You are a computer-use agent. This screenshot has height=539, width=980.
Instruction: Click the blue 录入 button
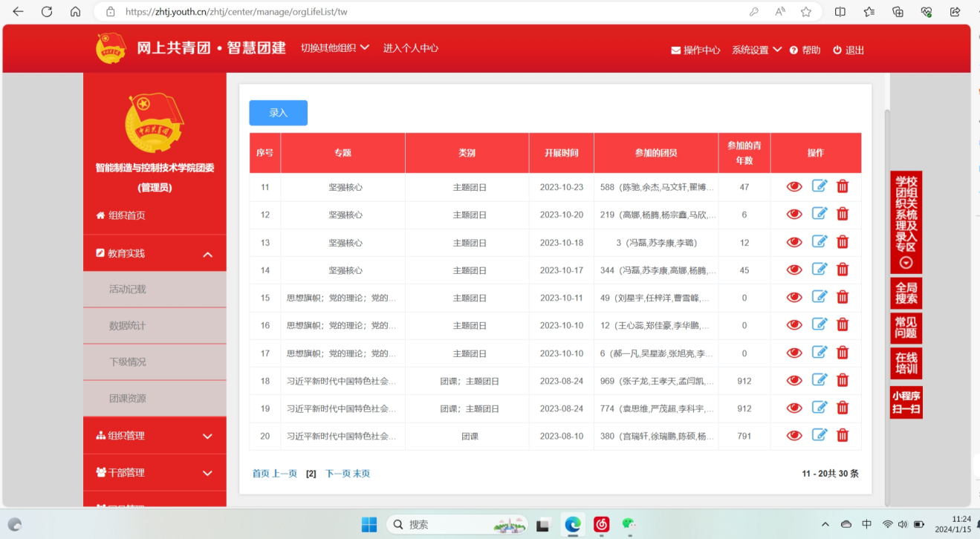tap(278, 113)
